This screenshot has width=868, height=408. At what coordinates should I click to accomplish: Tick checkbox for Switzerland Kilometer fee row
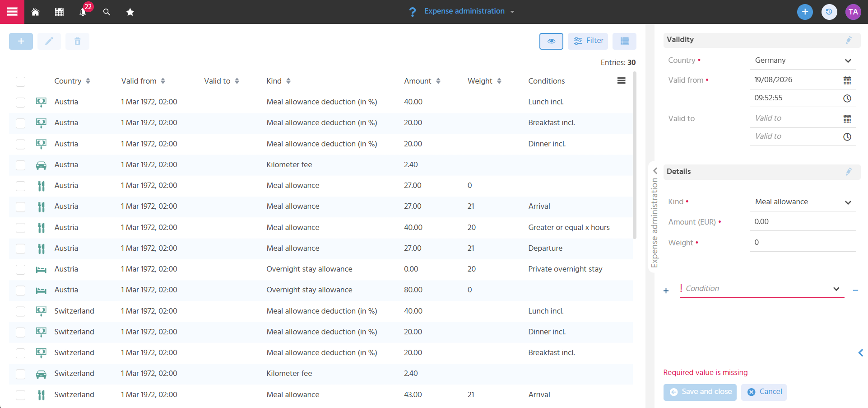pos(20,374)
